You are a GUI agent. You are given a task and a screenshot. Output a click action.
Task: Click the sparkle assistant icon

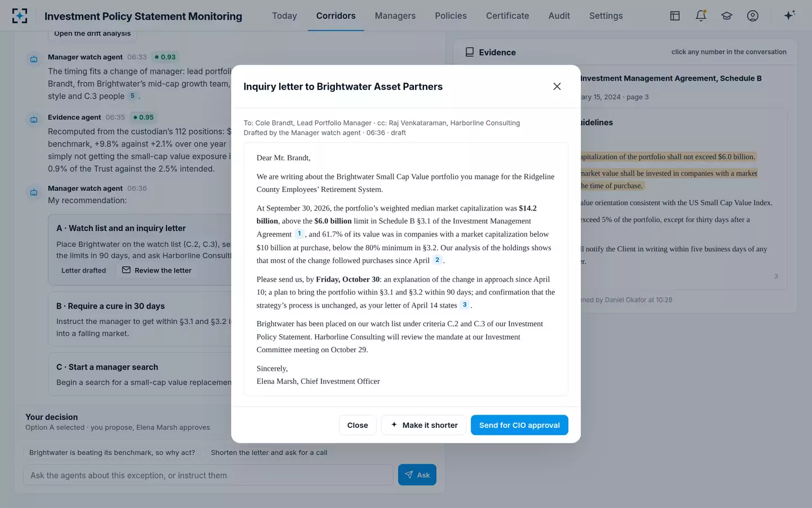tap(789, 15)
